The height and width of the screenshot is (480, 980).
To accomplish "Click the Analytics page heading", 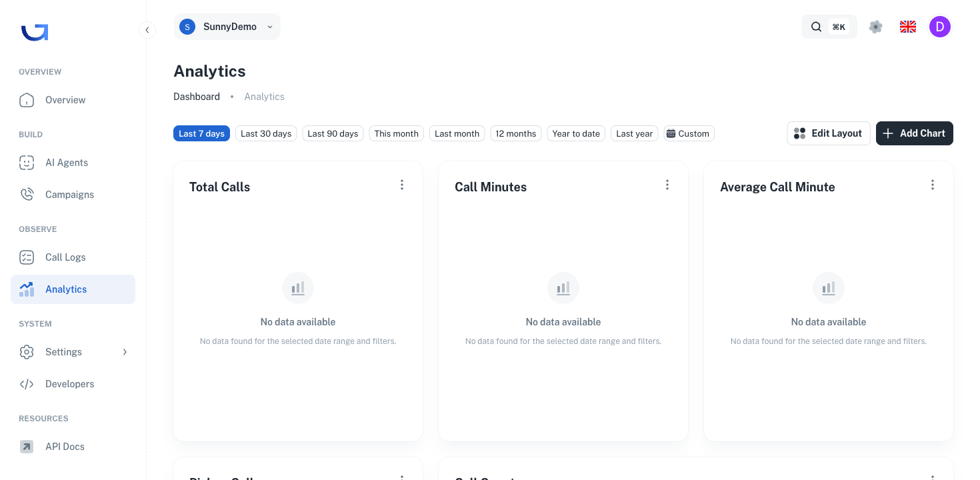I will point(209,71).
